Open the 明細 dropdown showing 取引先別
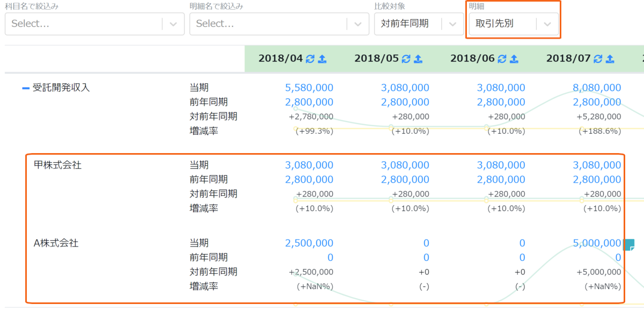Screen dimensions: 644x311 click(514, 24)
